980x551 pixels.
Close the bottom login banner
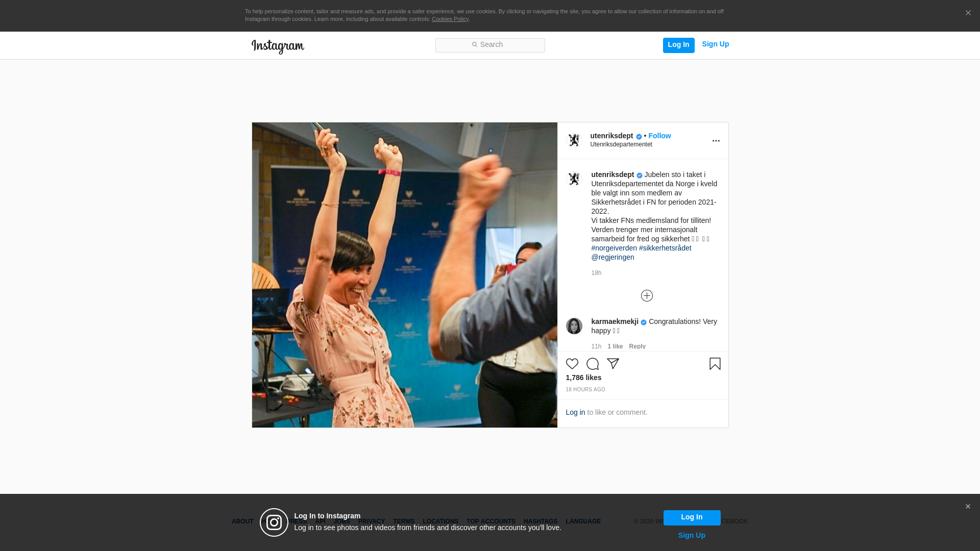point(968,507)
